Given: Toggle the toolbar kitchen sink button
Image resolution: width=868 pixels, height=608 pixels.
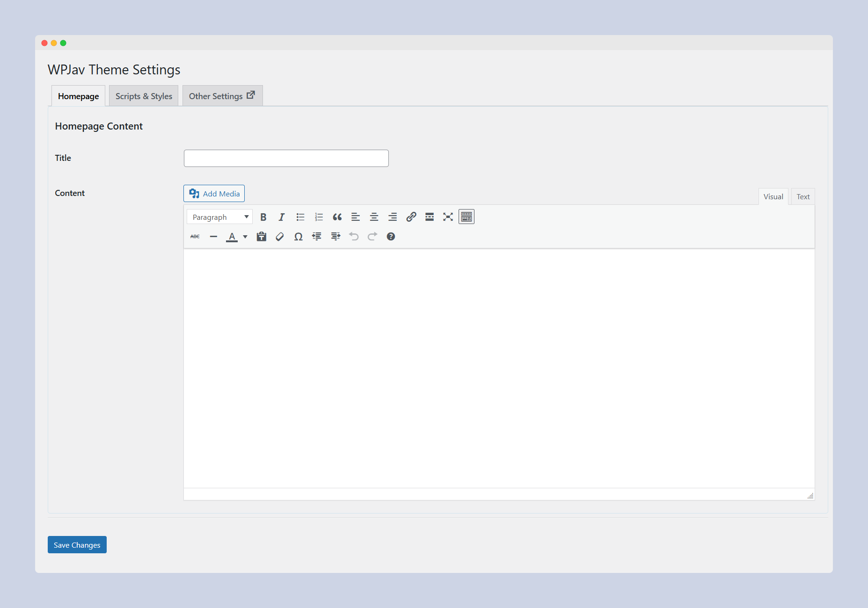Looking at the screenshot, I should coord(467,217).
